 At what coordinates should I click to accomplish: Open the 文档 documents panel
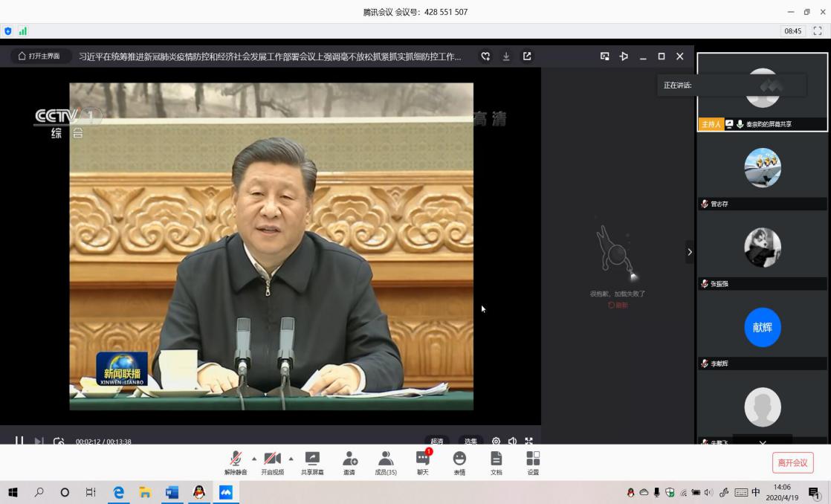click(x=496, y=461)
